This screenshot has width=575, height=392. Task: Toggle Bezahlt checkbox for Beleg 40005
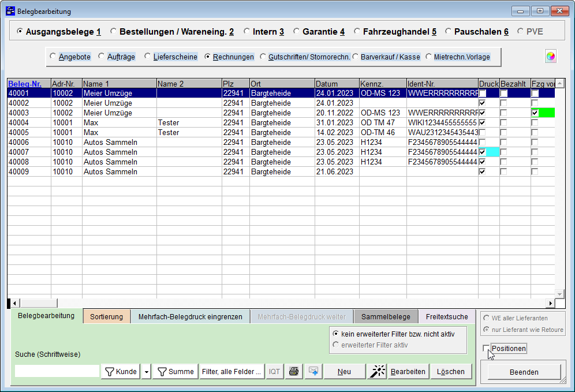(503, 132)
